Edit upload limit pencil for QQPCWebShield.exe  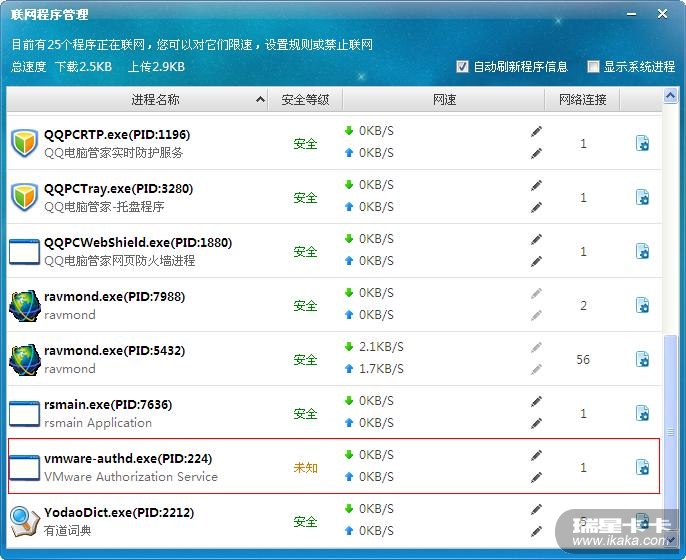click(536, 261)
